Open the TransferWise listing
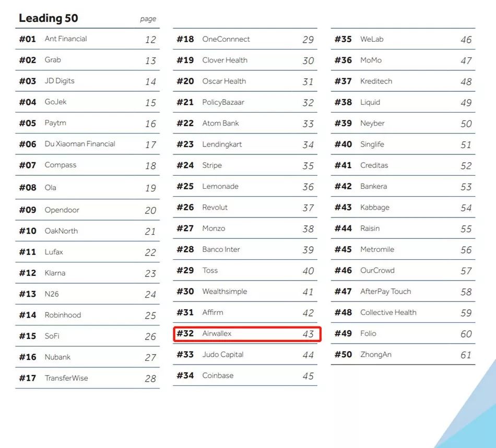This screenshot has width=496, height=448. pyautogui.click(x=66, y=378)
